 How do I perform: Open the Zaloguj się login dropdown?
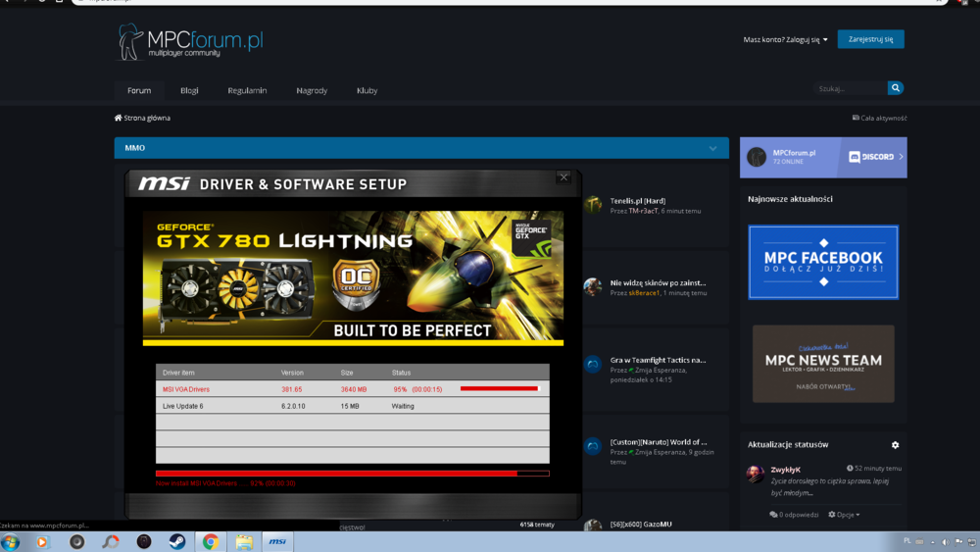click(x=786, y=39)
